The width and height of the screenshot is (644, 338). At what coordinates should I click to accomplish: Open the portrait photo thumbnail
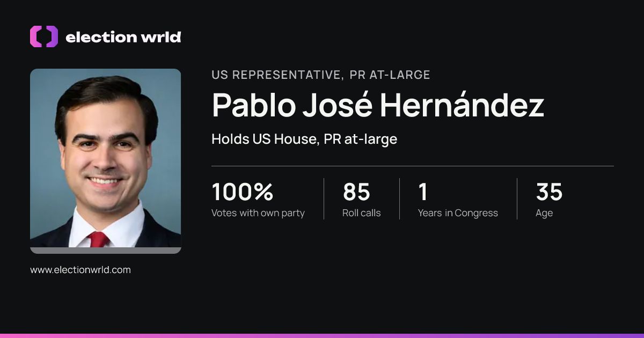(x=106, y=161)
